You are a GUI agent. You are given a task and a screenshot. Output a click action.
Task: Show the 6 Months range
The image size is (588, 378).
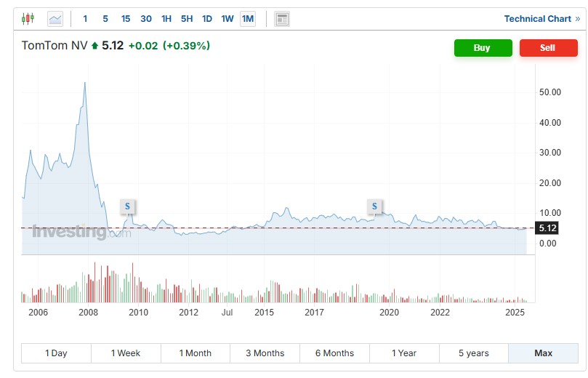(x=334, y=353)
